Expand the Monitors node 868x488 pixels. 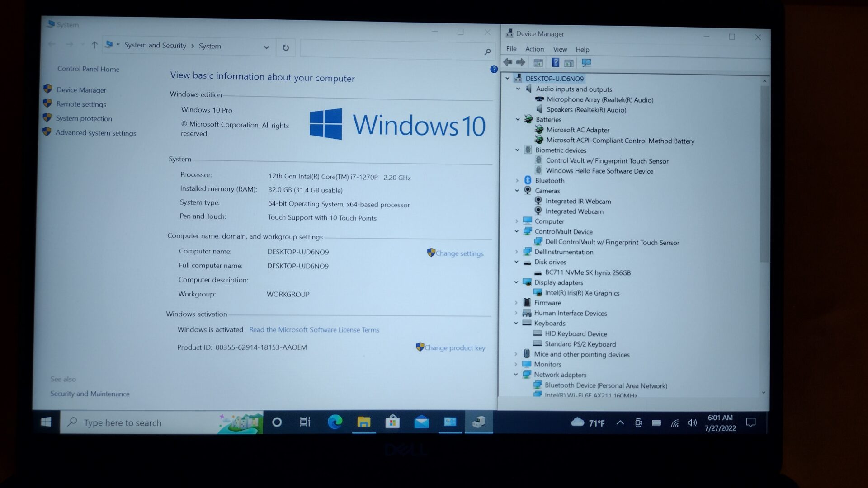tap(516, 364)
